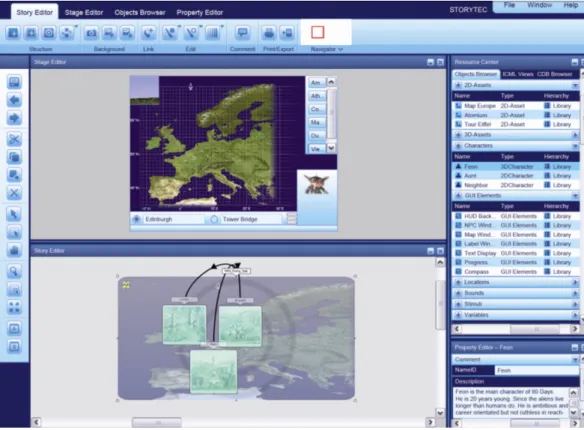This screenshot has width=584, height=430.
Task: Open the Objects Browser top tab
Action: pos(140,13)
